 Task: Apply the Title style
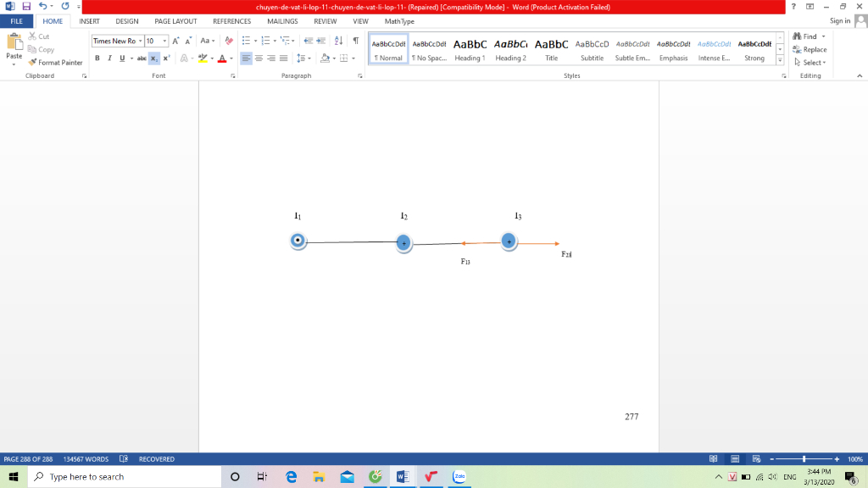(551, 49)
